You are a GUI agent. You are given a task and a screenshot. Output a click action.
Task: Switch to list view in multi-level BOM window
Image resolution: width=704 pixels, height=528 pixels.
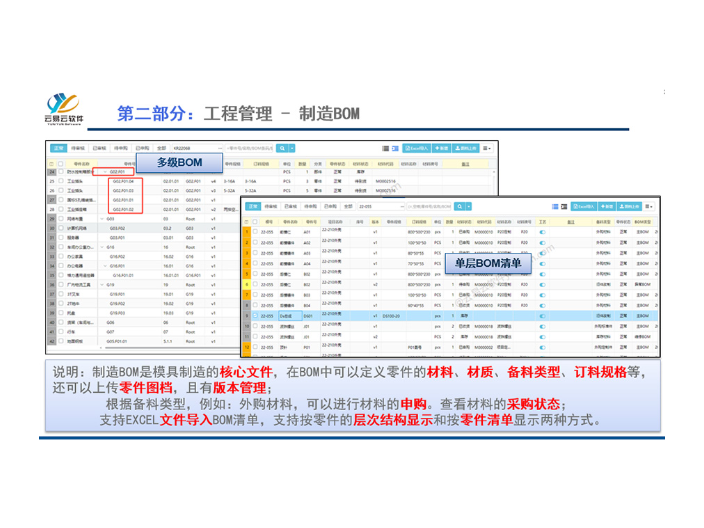pyautogui.click(x=385, y=148)
